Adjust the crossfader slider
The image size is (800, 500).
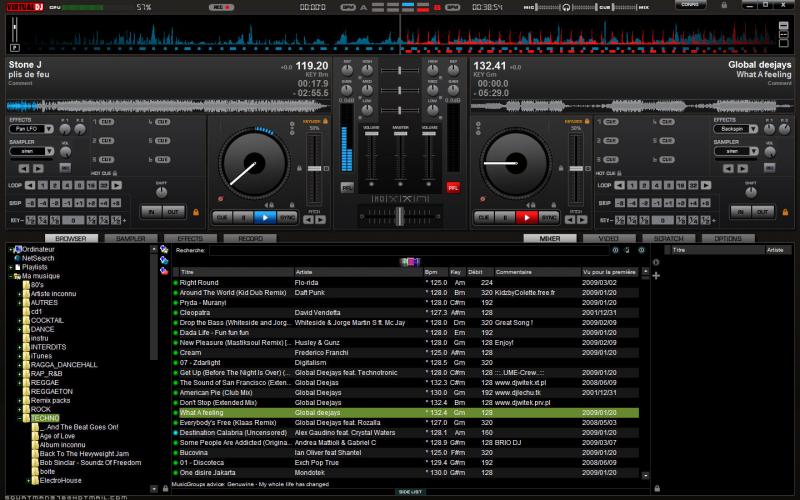(400, 216)
